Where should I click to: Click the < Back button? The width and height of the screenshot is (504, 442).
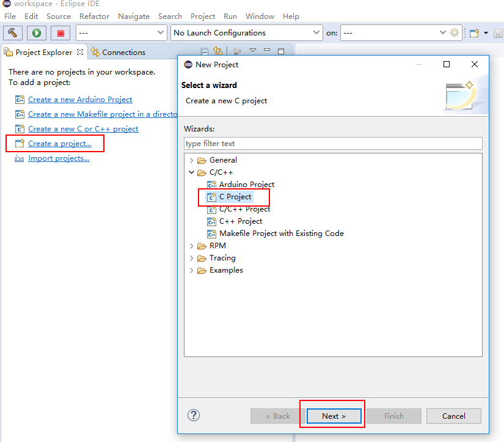pyautogui.click(x=278, y=416)
